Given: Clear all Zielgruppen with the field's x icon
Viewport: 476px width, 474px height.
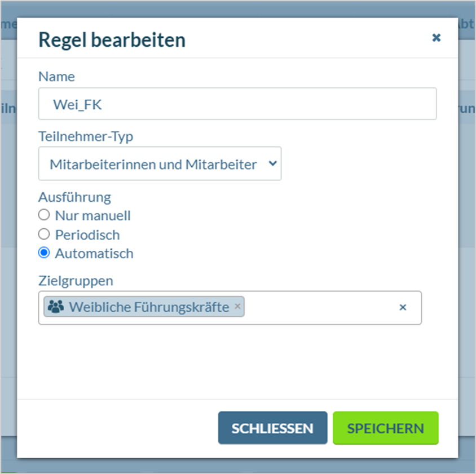Looking at the screenshot, I should tap(403, 307).
